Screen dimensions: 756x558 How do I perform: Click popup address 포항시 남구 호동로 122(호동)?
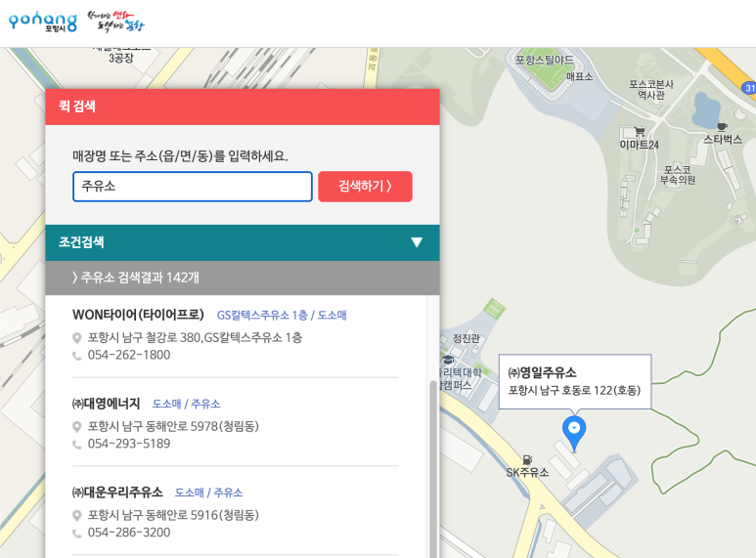click(574, 390)
